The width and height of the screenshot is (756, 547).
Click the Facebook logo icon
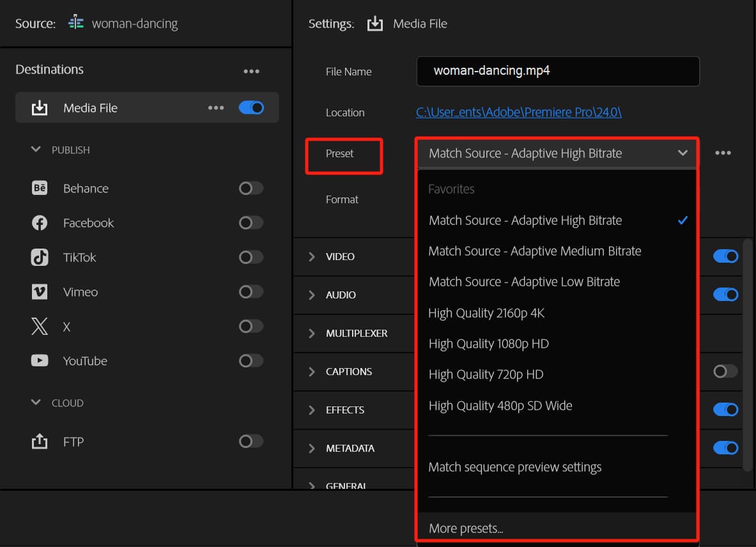tap(40, 222)
